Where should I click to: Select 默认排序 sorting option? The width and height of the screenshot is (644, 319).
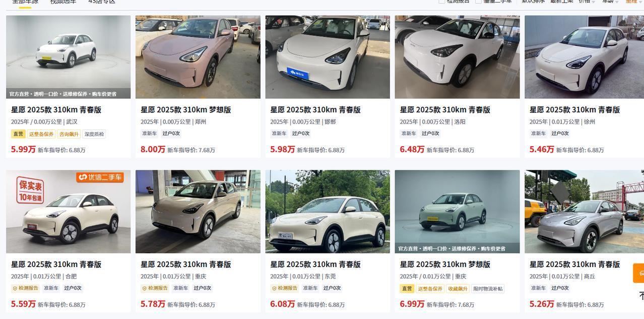(x=533, y=1)
